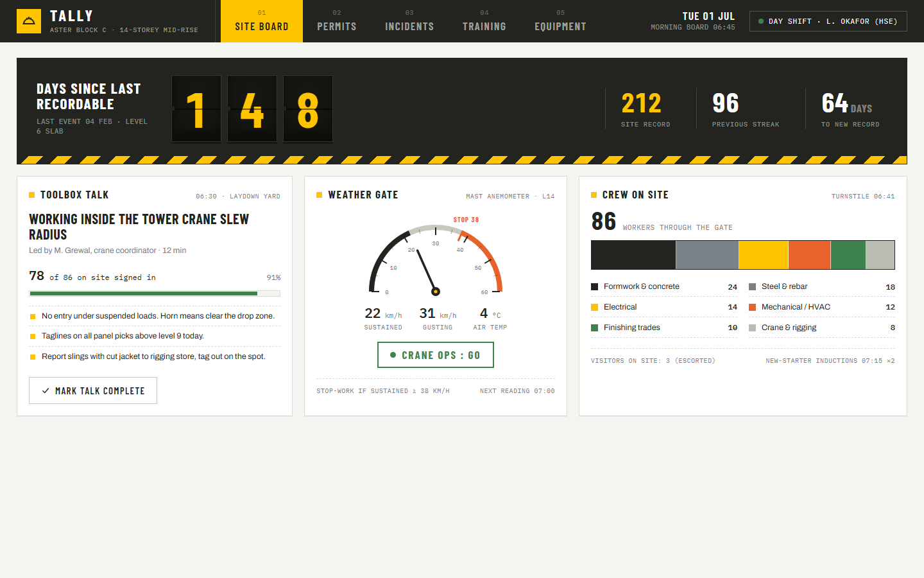Open the Site Board tab
The height and width of the screenshot is (578, 924).
[262, 21]
